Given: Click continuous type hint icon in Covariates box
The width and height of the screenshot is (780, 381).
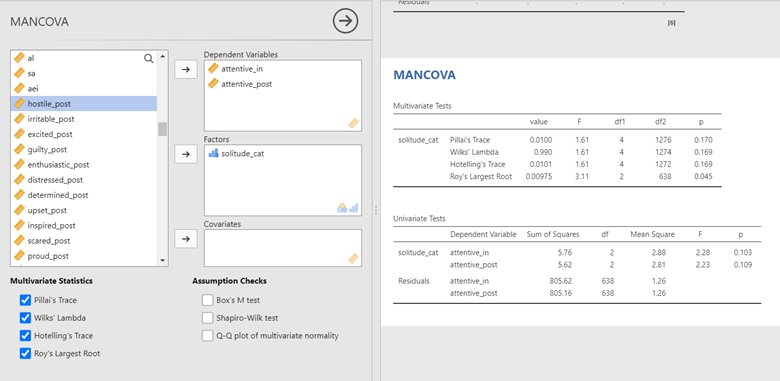Looking at the screenshot, I should [353, 258].
